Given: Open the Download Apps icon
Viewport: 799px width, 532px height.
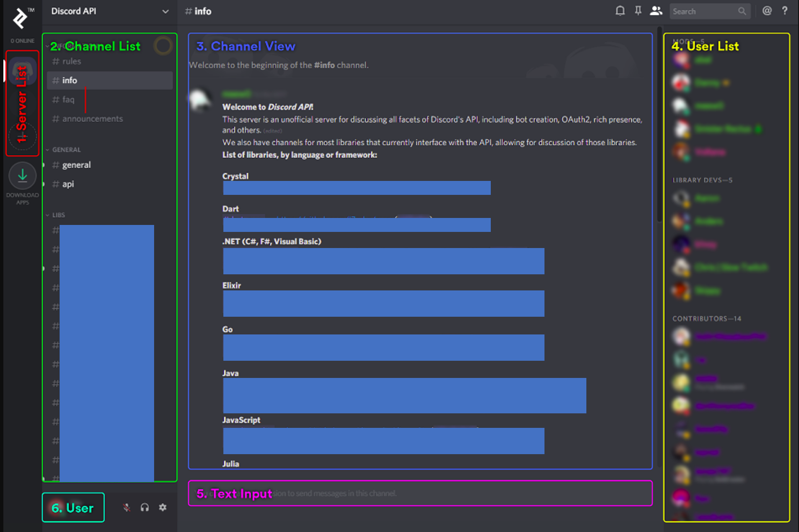Looking at the screenshot, I should [22, 176].
